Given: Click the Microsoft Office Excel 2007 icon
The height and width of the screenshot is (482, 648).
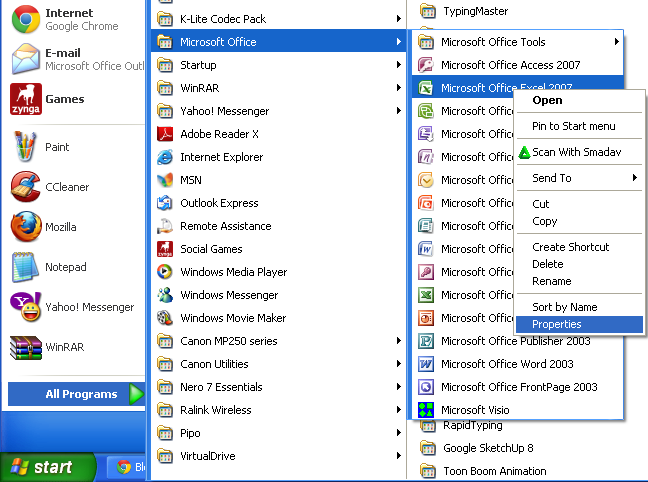Looking at the screenshot, I should tap(426, 88).
